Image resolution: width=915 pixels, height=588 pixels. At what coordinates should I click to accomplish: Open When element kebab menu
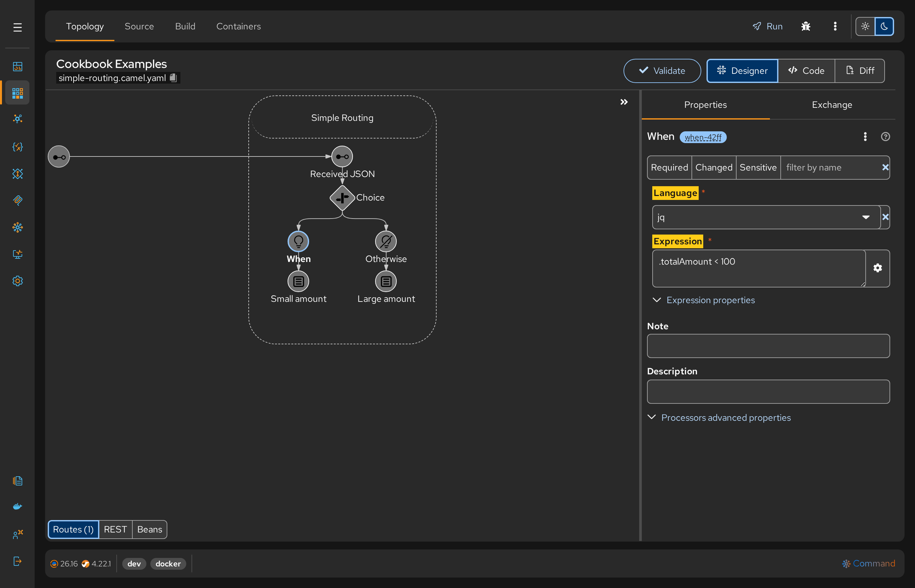pos(865,137)
